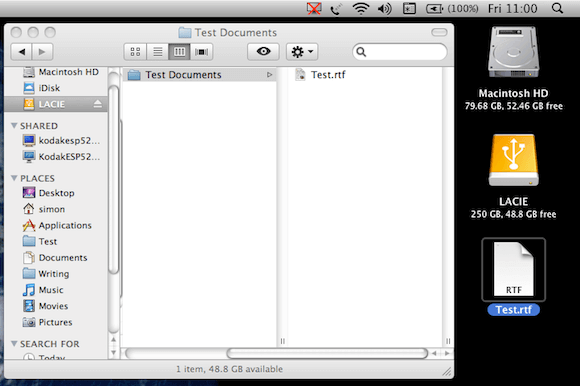
Task: Go back with the Finder back arrow
Action: (x=21, y=52)
